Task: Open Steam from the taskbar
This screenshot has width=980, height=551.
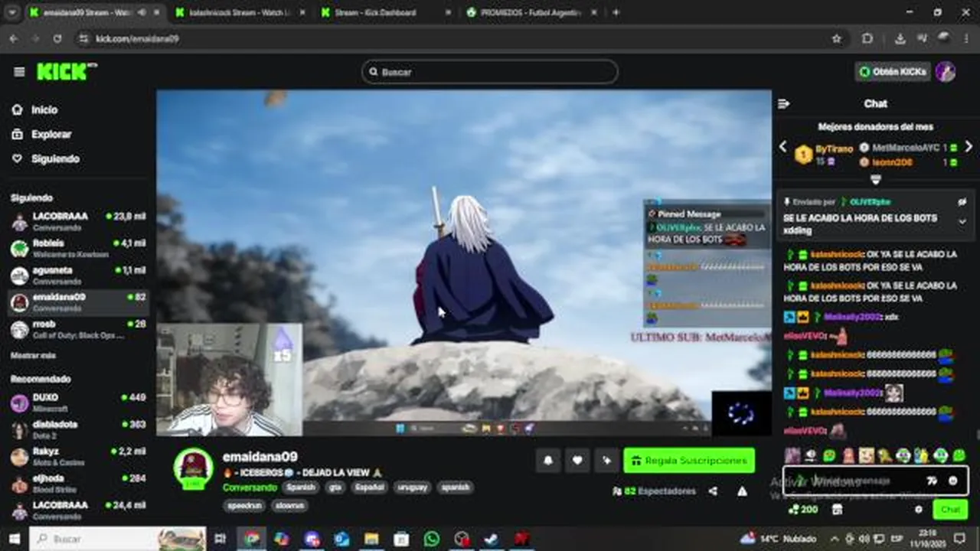Action: coord(491,539)
